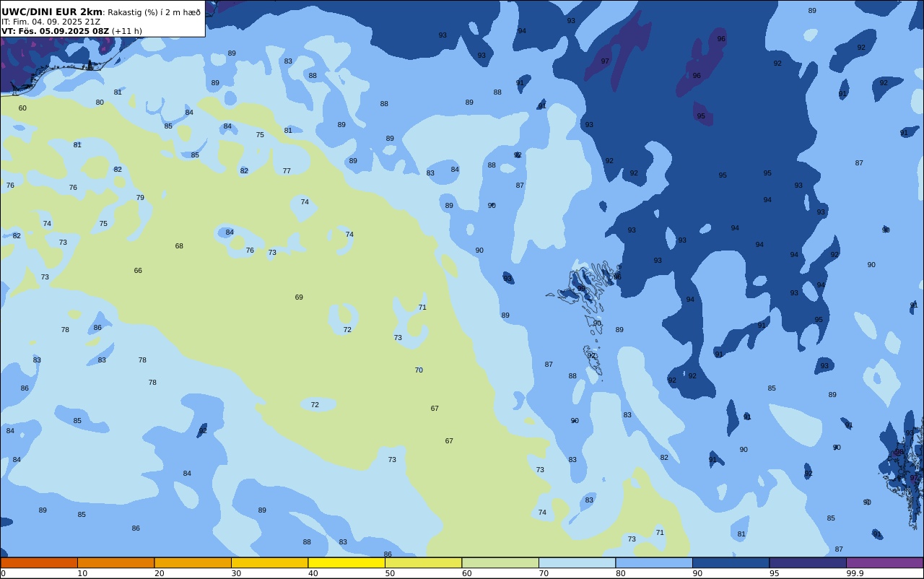924x579 pixels.
Task: Click the 'UWC/DINI EUR 2km' title text
Action: (52, 12)
